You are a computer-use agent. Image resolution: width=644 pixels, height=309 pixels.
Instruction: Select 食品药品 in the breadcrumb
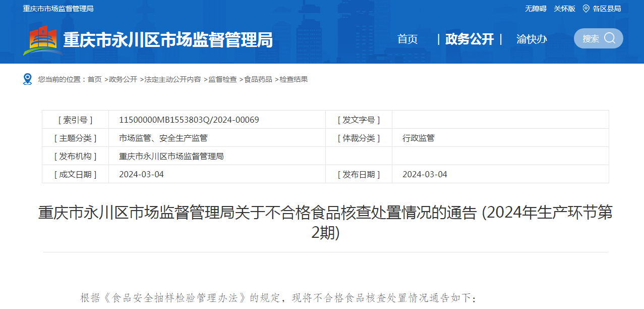(258, 79)
